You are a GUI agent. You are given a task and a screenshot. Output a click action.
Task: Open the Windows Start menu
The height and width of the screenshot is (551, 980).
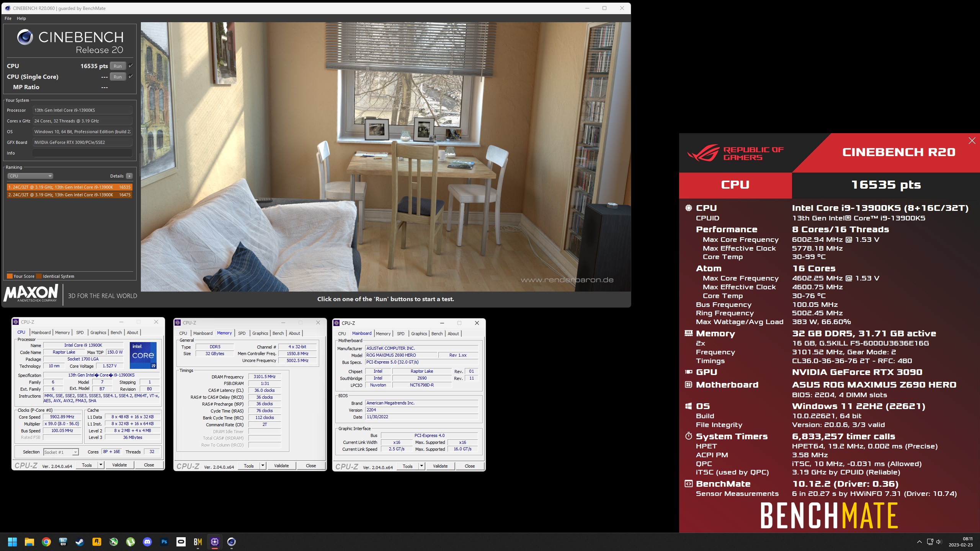pos(12,542)
